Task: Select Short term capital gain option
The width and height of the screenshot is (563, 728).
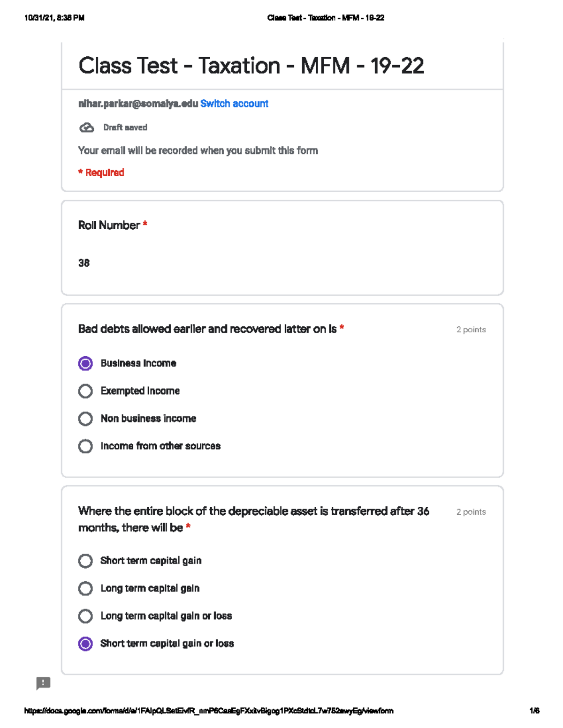Action: 85,561
